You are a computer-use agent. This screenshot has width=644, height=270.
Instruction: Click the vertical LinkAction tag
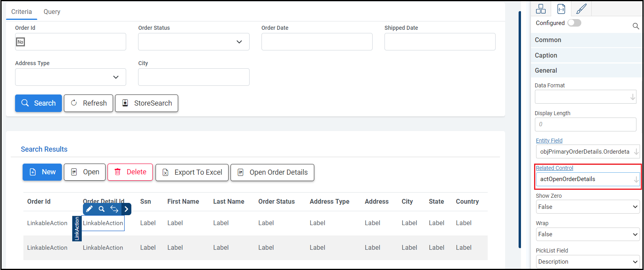point(77,229)
